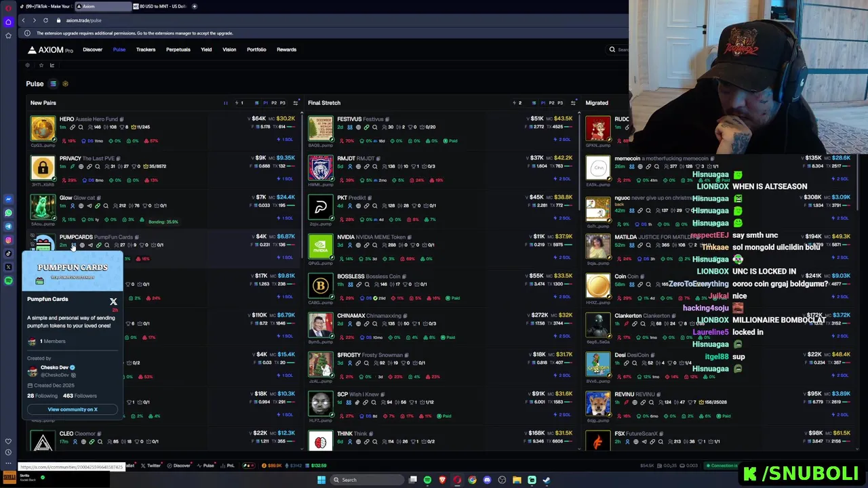Open the Rewards page

tap(286, 49)
